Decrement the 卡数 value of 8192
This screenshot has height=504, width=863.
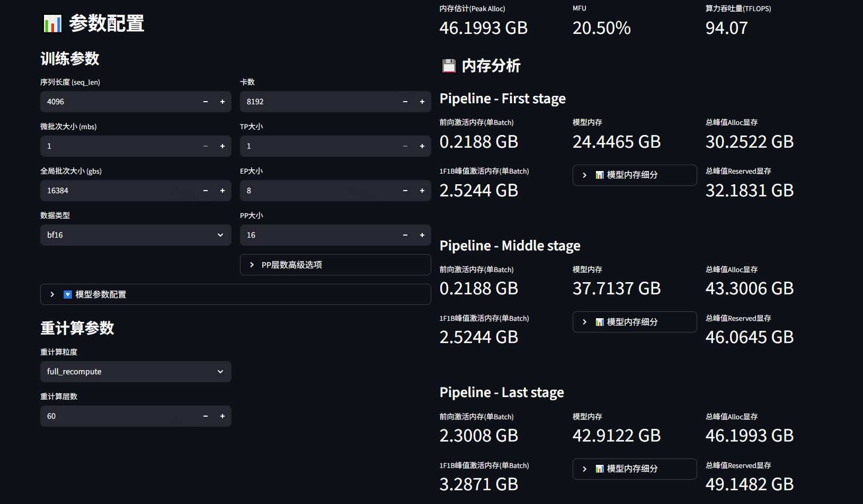click(x=405, y=102)
